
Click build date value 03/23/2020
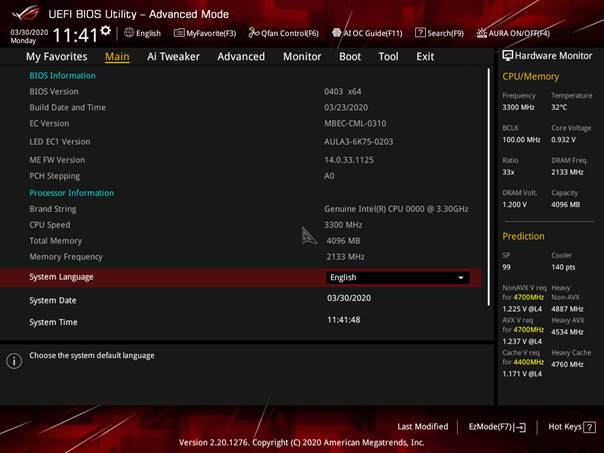click(x=346, y=107)
